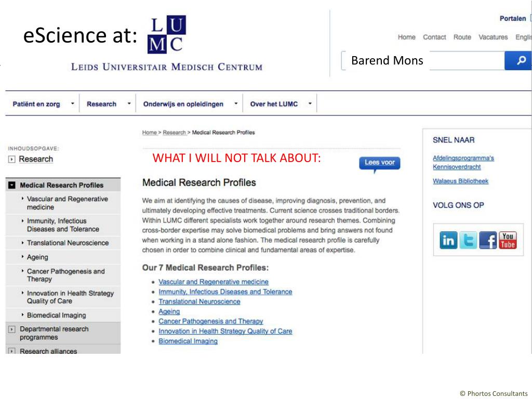Open Vascular and Regenerative medicine list link

214,282
